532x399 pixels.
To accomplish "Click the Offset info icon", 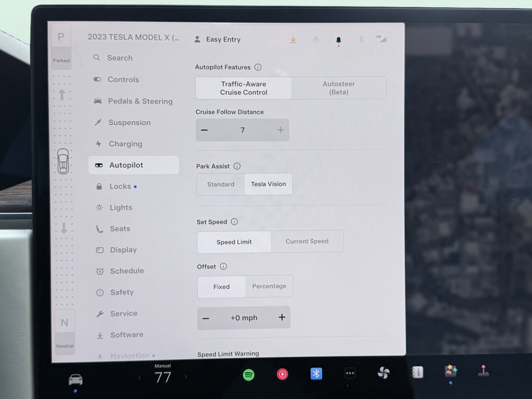I will (224, 267).
